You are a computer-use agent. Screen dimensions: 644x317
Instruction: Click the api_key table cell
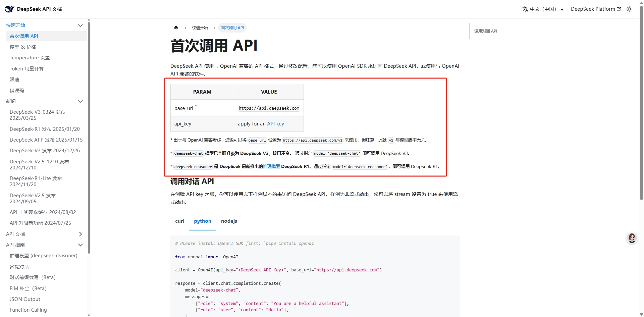pos(202,124)
